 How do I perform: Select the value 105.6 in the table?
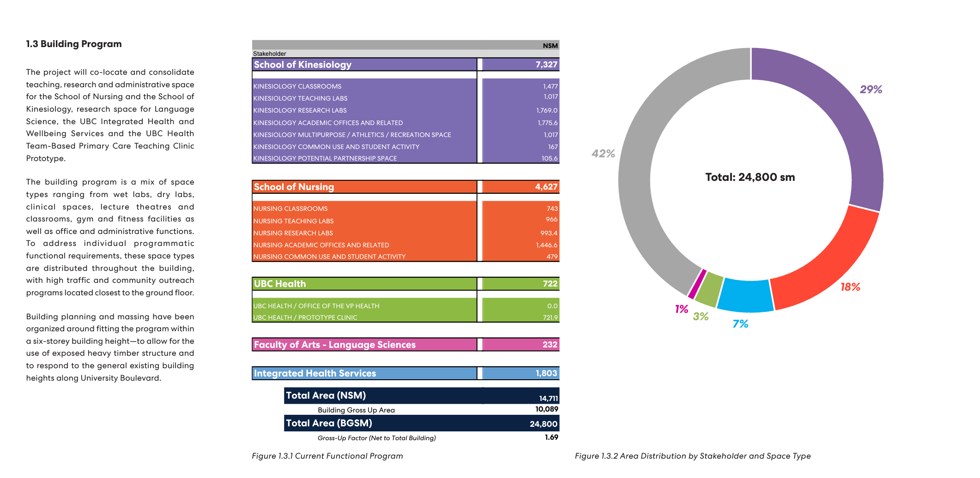coord(550,158)
